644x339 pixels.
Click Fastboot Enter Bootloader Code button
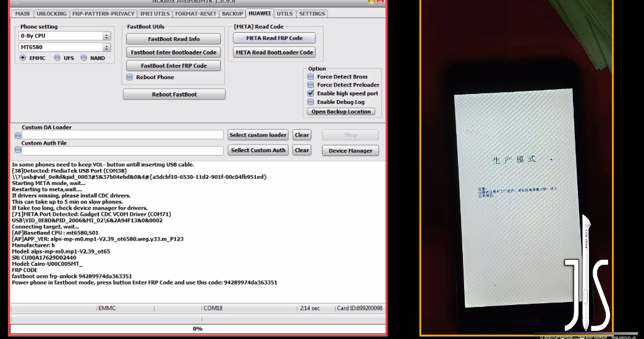click(173, 52)
